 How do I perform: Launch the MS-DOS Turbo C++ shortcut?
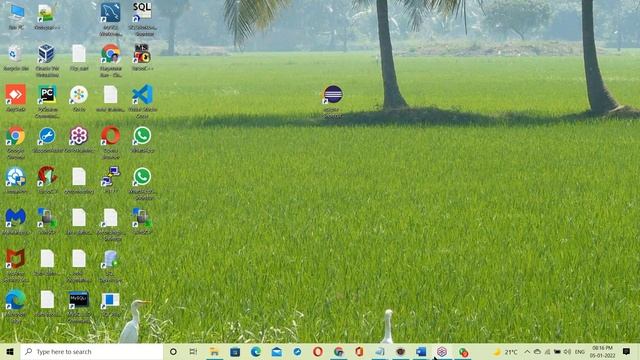[x=142, y=57]
